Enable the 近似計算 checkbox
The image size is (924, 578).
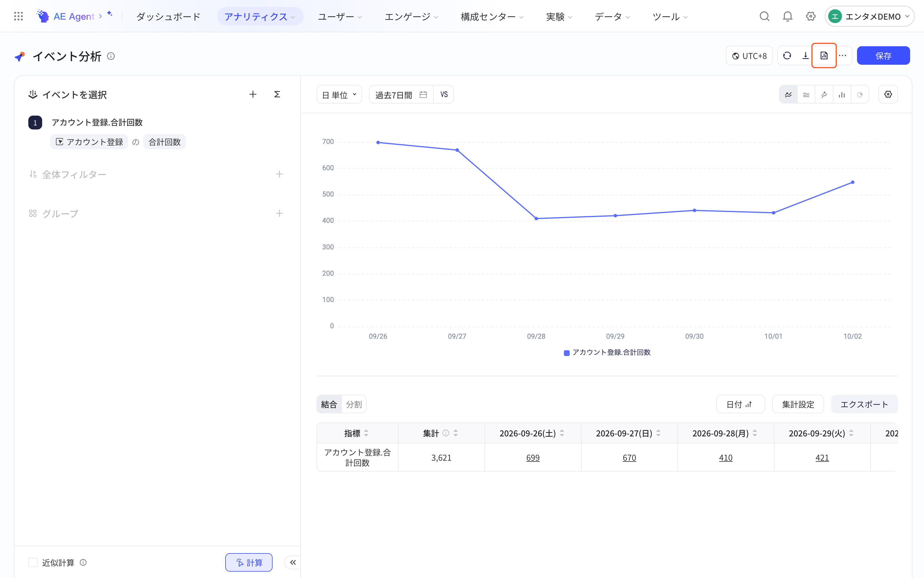click(33, 562)
